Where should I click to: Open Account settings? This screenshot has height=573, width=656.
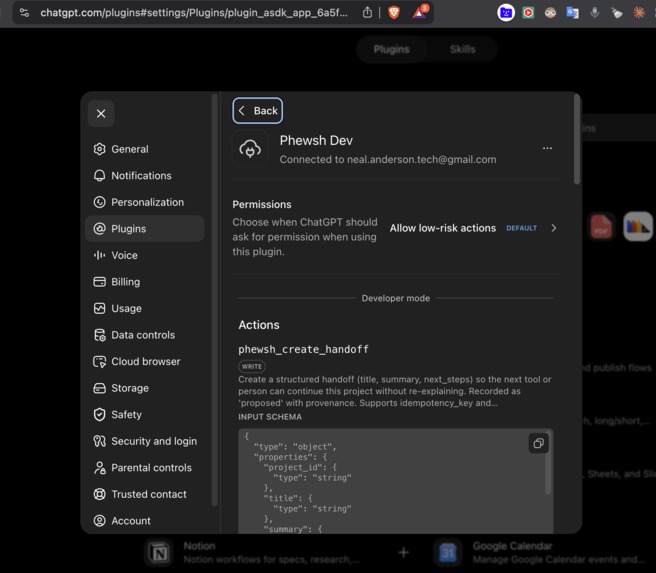(144, 521)
